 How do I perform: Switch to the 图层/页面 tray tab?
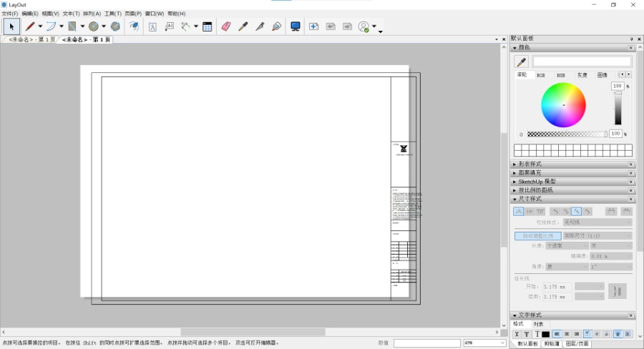click(577, 344)
